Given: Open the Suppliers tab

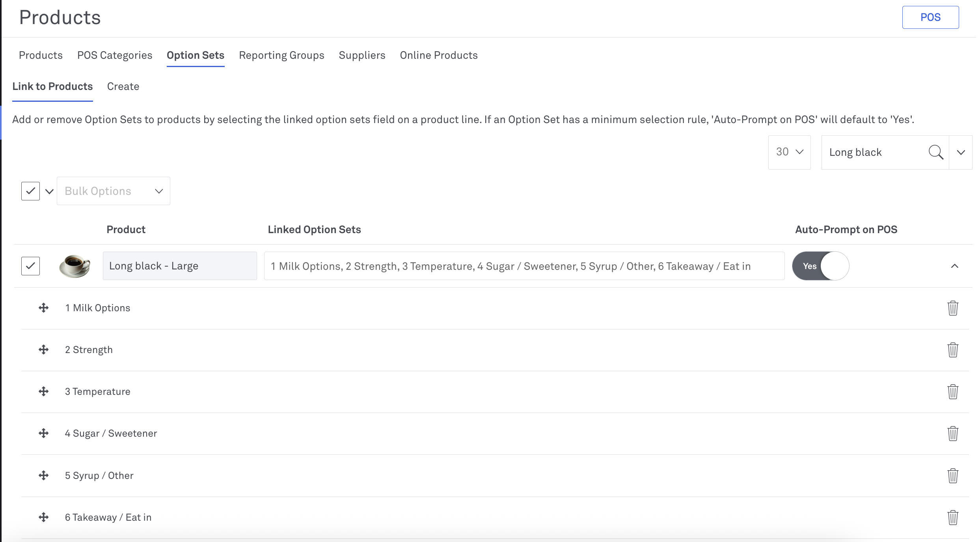Looking at the screenshot, I should [x=362, y=55].
